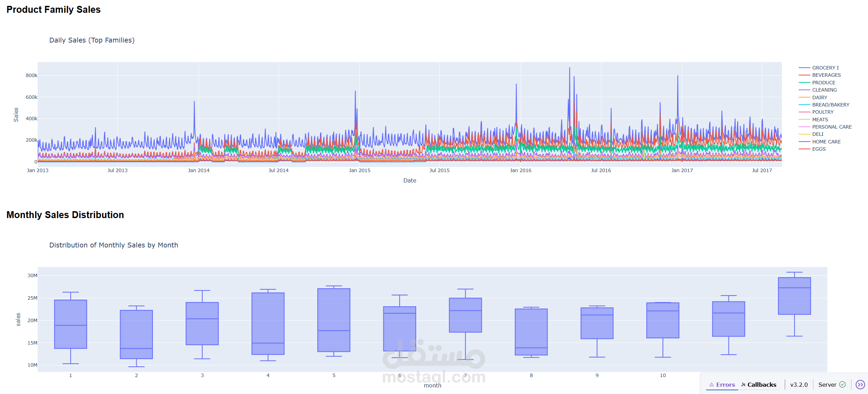
Task: Collapse debug menu with double-chevron icon
Action: (x=860, y=385)
